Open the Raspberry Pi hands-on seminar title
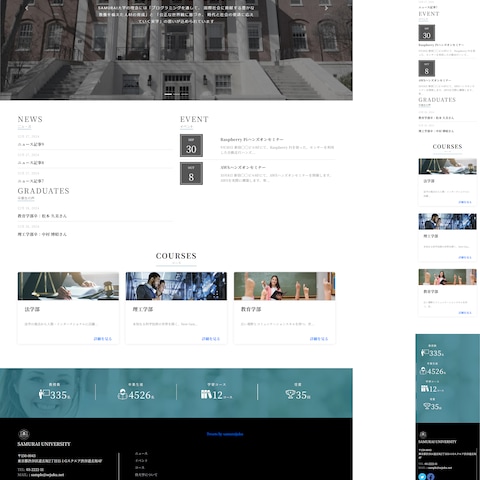Screen dimensions: 480x480 tap(252, 140)
